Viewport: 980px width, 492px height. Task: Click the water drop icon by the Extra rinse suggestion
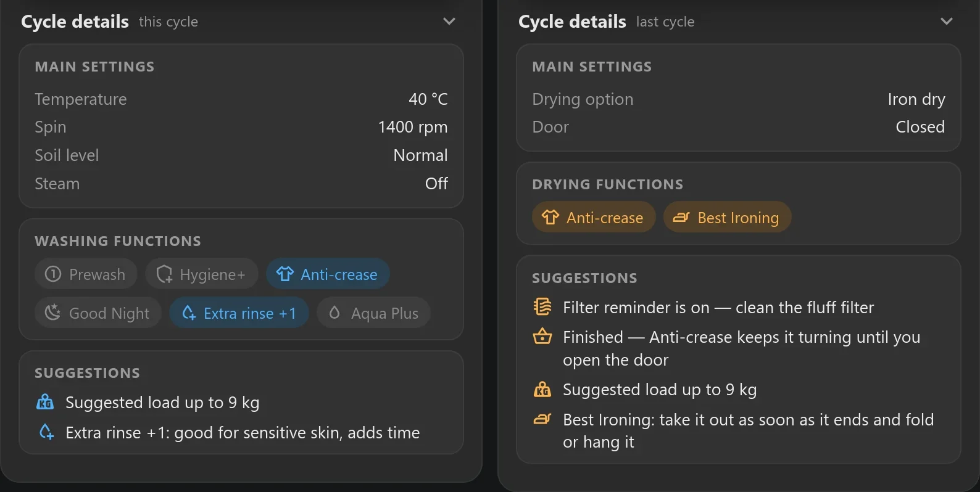[x=46, y=432]
